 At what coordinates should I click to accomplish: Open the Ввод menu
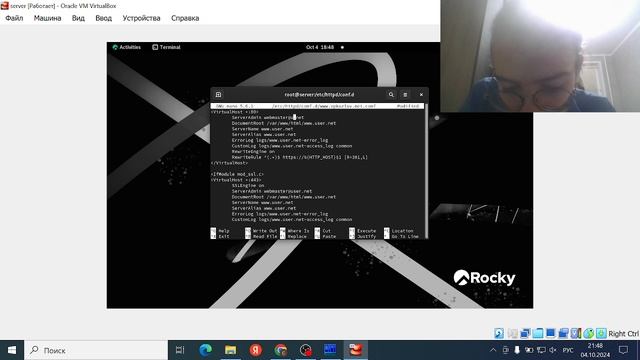click(103, 18)
